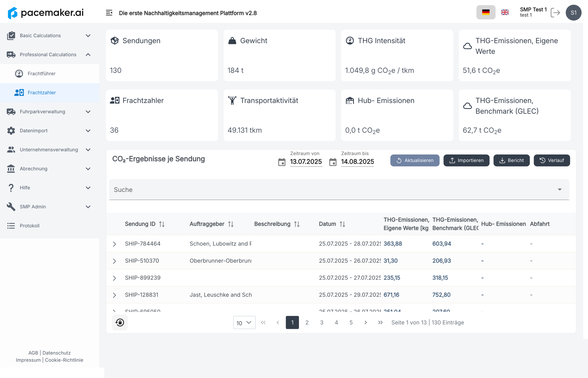Expand SMP Admin chevron
Screen dimensions: 588x378
point(88,207)
